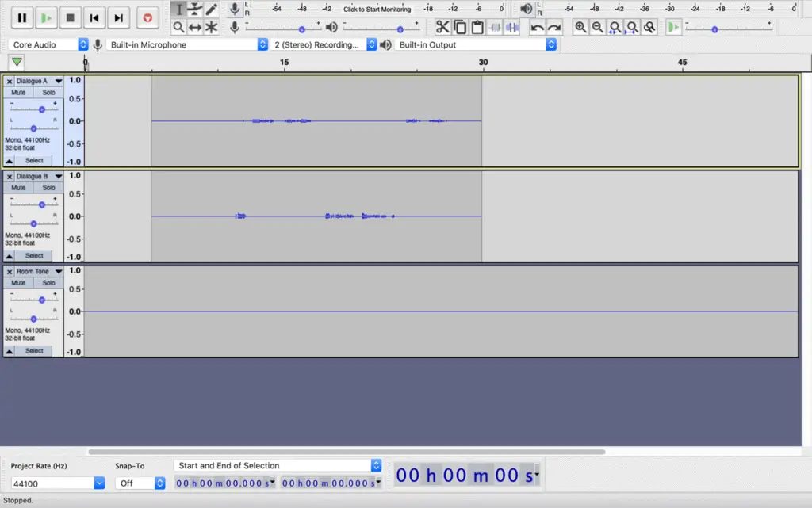Click the Copy icon
This screenshot has width=812, height=508.
[x=460, y=27]
